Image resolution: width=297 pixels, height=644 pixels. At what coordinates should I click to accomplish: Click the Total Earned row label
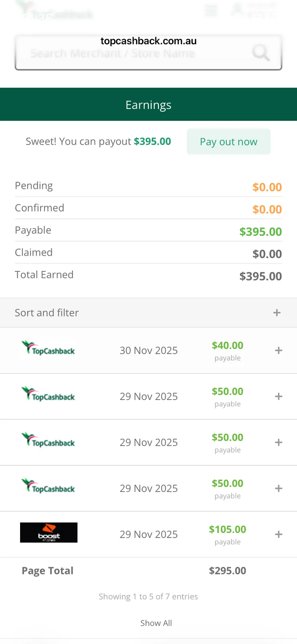pos(44,275)
